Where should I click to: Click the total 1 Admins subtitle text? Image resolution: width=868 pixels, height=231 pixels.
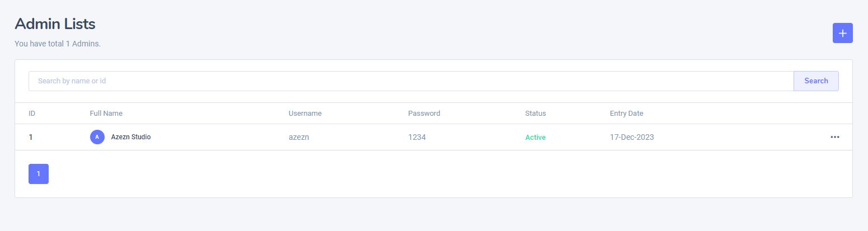pos(58,44)
